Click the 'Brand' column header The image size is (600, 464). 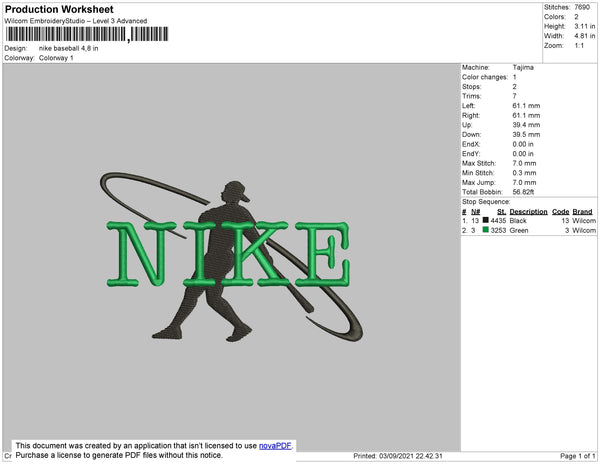582,212
